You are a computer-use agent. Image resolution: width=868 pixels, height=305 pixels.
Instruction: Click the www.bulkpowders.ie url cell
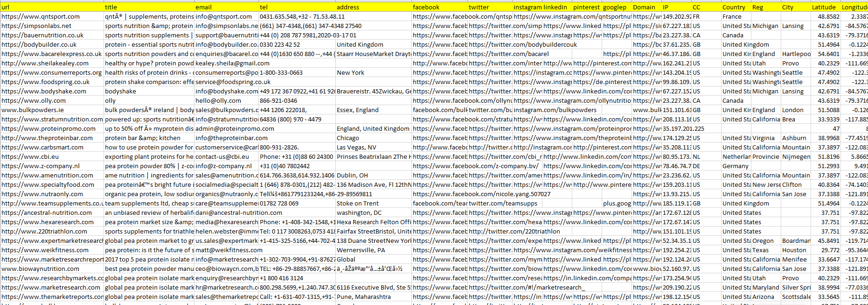tap(52, 110)
